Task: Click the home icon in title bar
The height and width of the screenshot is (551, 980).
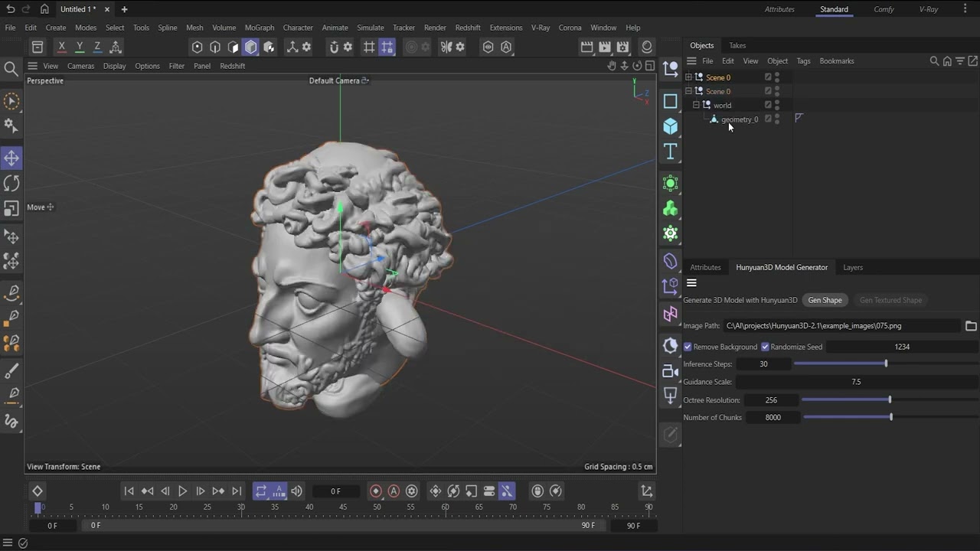Action: (44, 9)
